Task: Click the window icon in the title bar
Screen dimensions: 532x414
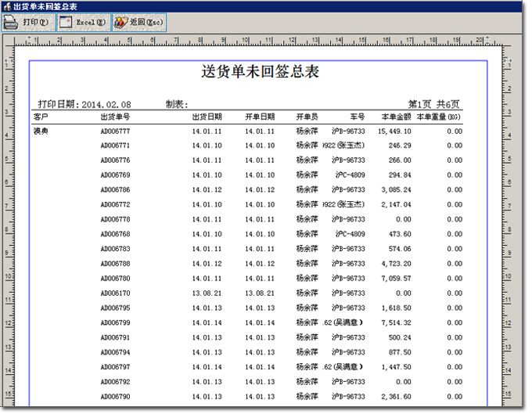Action: (x=6, y=5)
